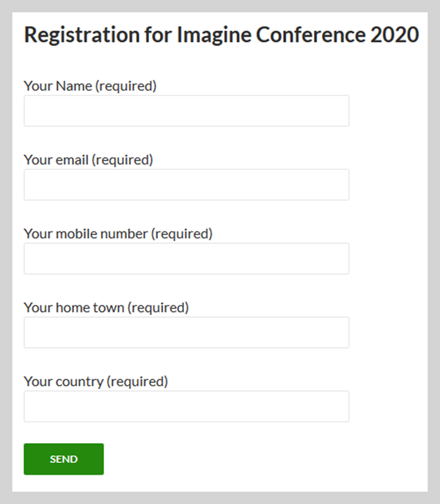Click '(required)' after Your home town
The width and height of the screenshot is (440, 504).
[158, 308]
